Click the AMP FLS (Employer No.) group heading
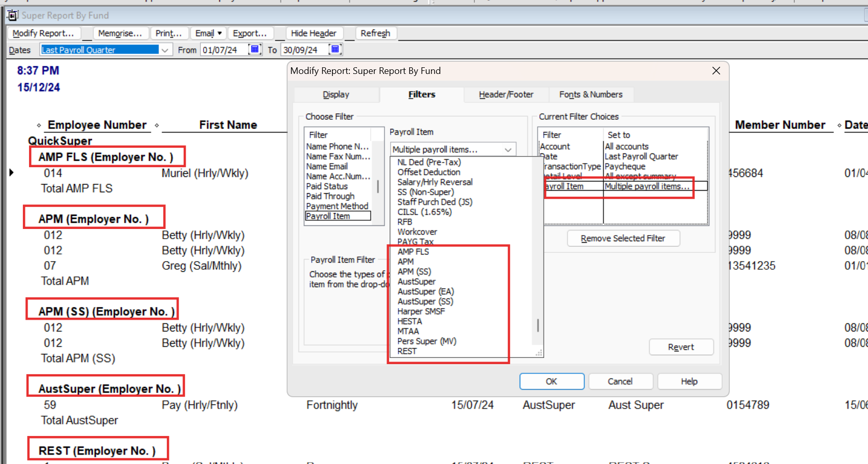 [106, 157]
